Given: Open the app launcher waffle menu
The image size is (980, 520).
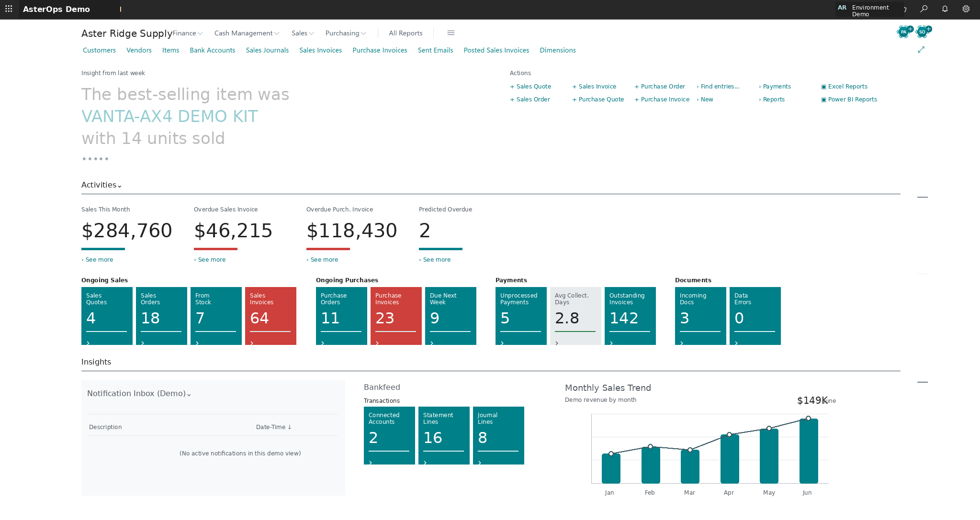Looking at the screenshot, I should point(9,9).
